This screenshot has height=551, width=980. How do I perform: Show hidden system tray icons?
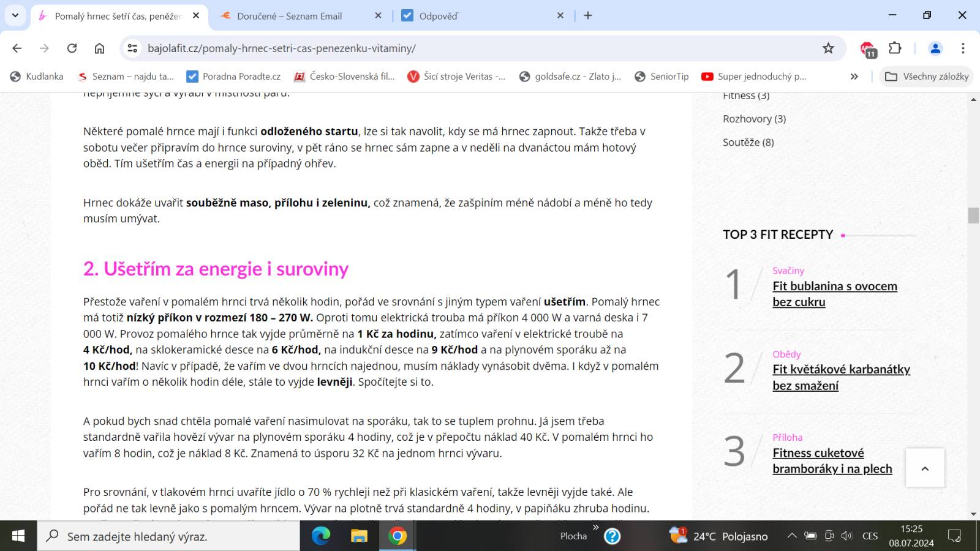[791, 536]
